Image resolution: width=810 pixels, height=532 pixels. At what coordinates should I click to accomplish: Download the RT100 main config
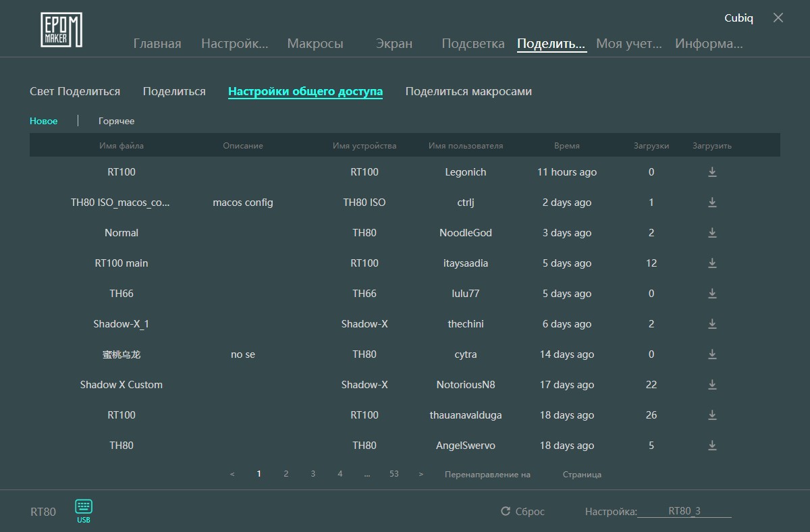[712, 263]
